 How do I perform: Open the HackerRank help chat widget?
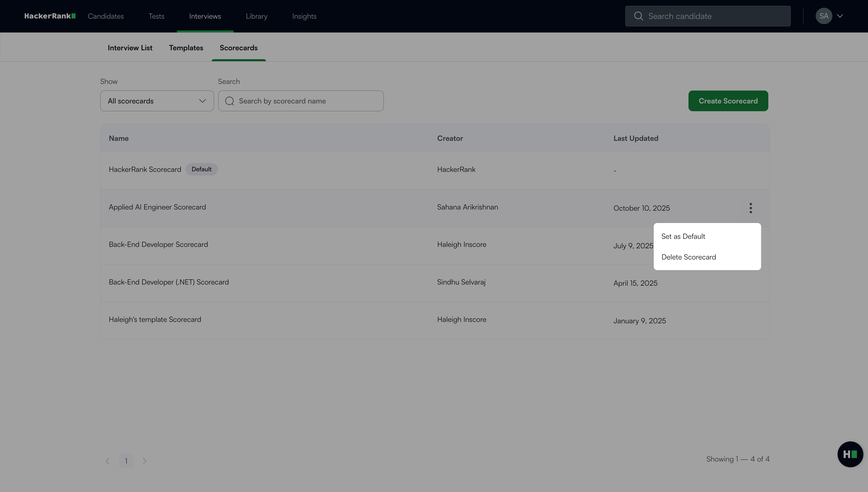tap(850, 454)
